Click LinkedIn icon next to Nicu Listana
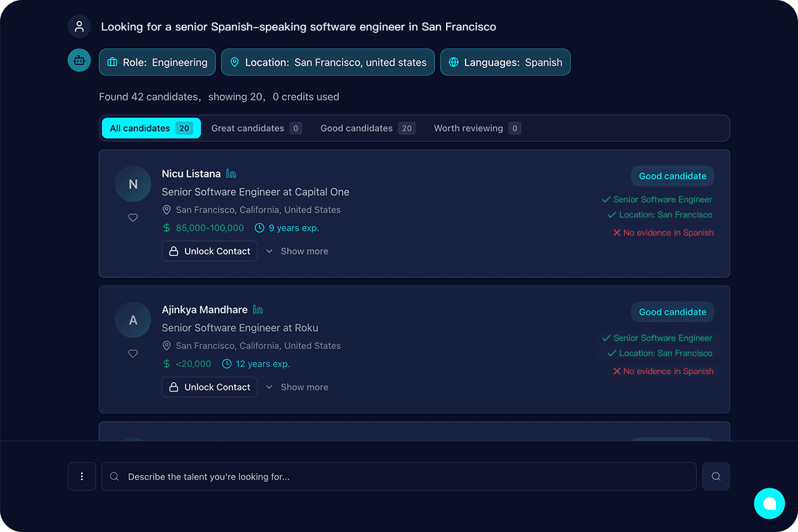Image resolution: width=798 pixels, height=532 pixels. pos(231,174)
